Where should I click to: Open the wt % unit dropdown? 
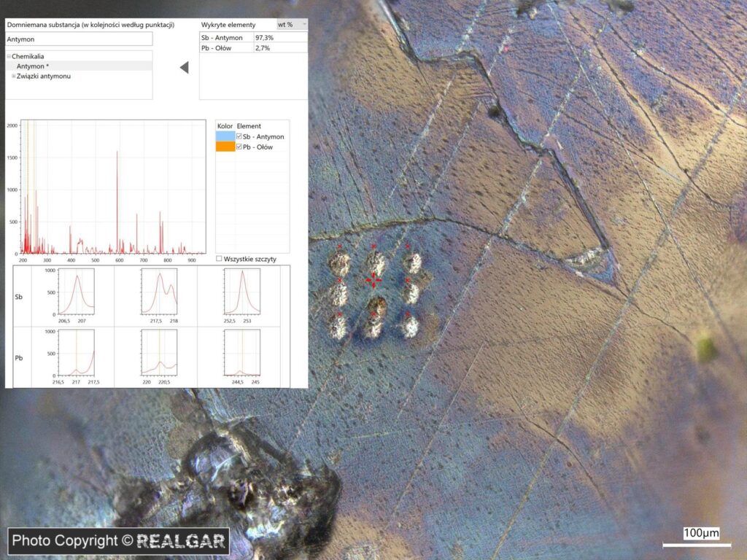point(292,24)
